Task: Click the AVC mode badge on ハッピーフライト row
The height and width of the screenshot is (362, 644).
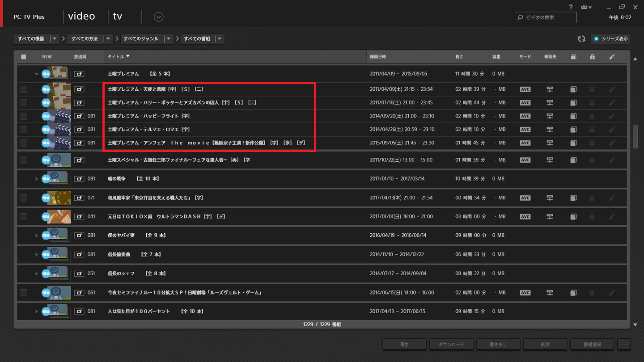Action: [x=525, y=116]
